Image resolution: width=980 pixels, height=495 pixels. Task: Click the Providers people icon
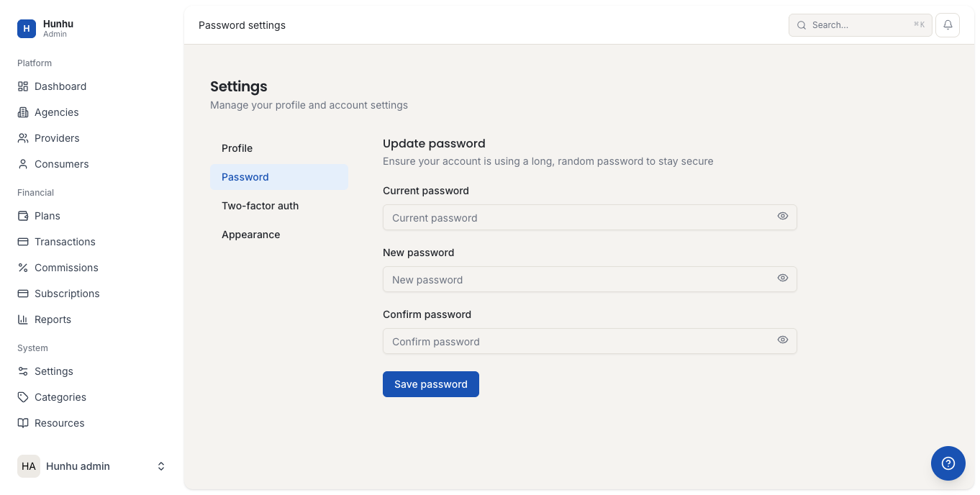tap(23, 138)
